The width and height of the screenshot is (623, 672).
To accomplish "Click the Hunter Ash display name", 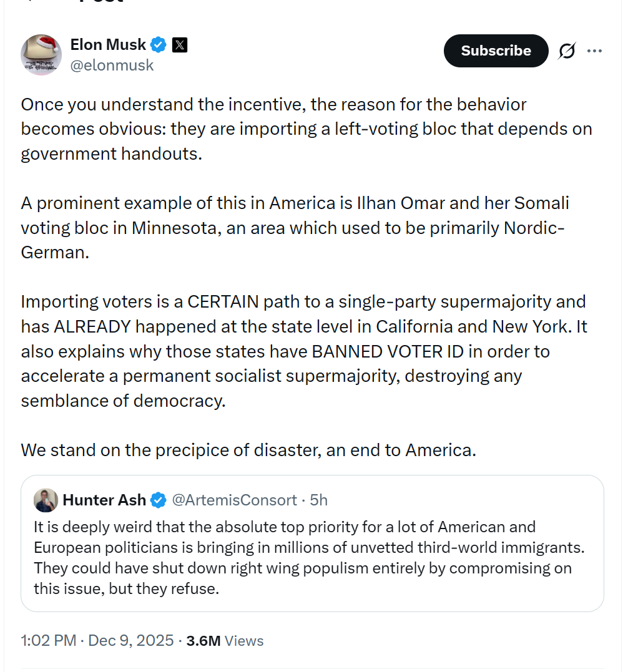I will 104,500.
